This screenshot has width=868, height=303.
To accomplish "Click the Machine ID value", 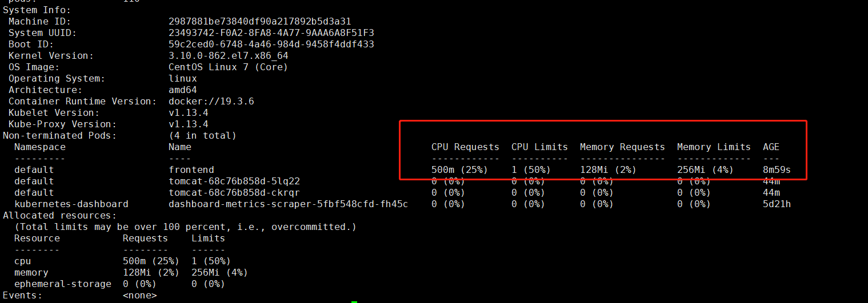I will [x=260, y=21].
